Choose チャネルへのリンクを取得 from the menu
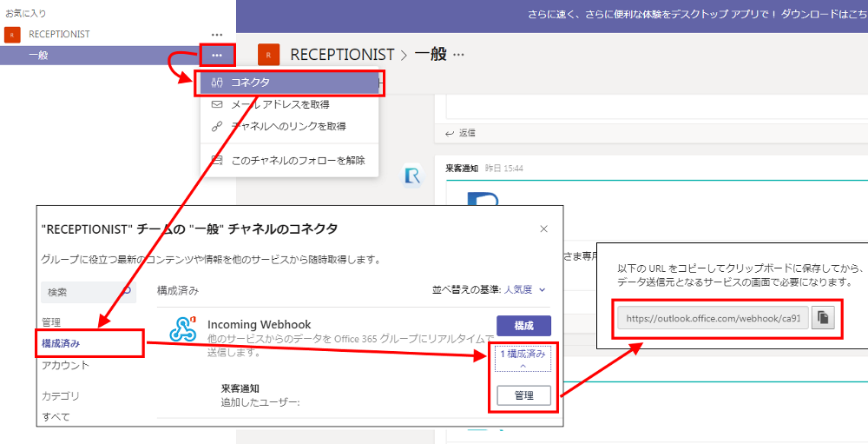Screen dimensions: 868x444 (289, 126)
